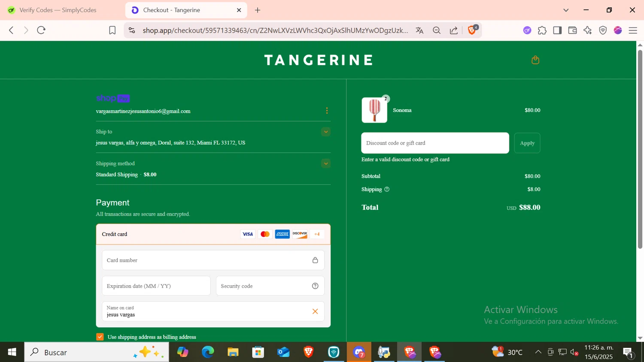Viewport: 644px width, 362px height.
Task: Open the tab search dropdown
Action: point(566,10)
